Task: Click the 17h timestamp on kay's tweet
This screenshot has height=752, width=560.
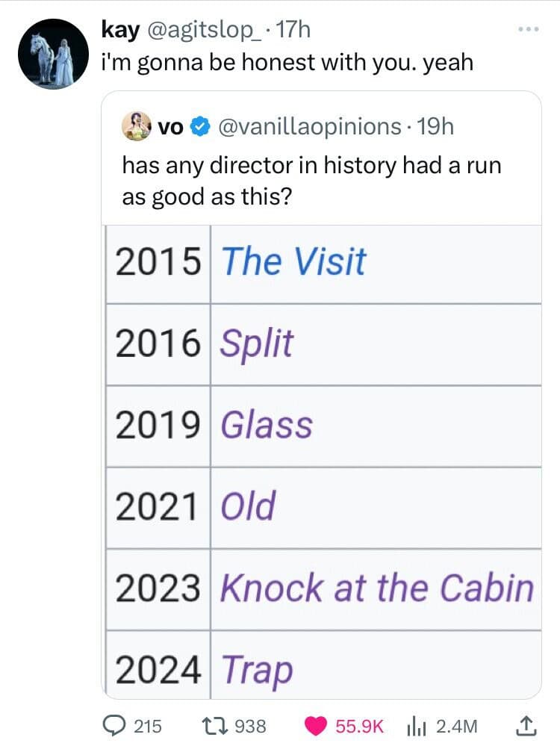Action: point(293,30)
